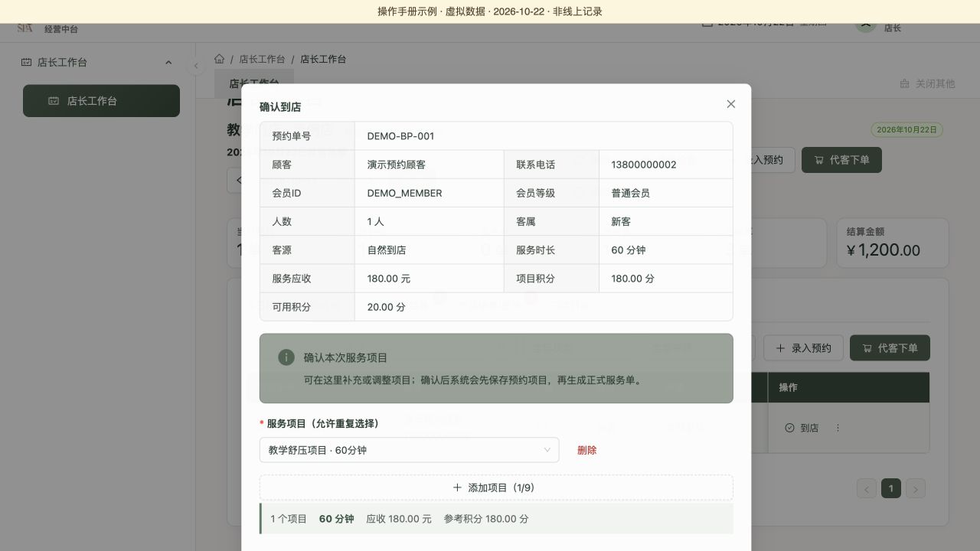
Task: Click the 项目积分 value 180.00 分
Action: coord(632,279)
